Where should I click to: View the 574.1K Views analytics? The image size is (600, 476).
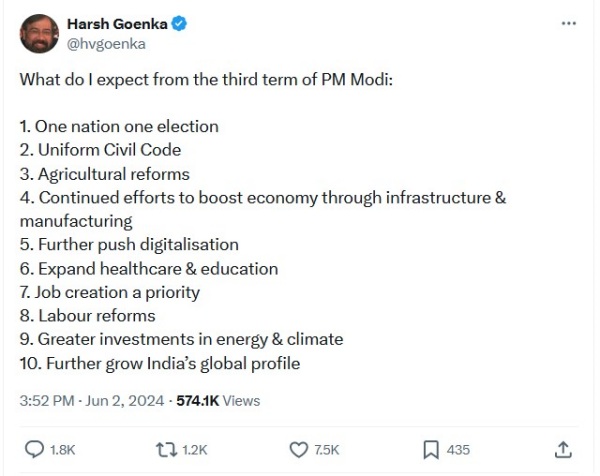pyautogui.click(x=218, y=401)
